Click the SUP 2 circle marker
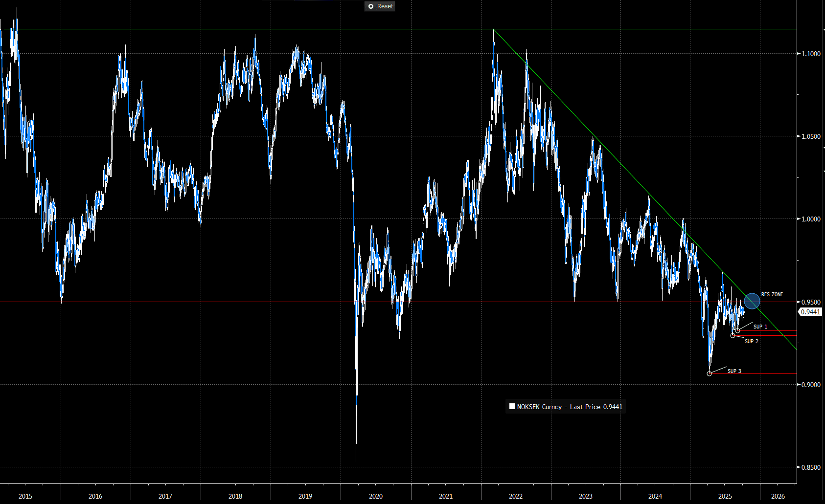The height and width of the screenshot is (504, 825). click(733, 336)
